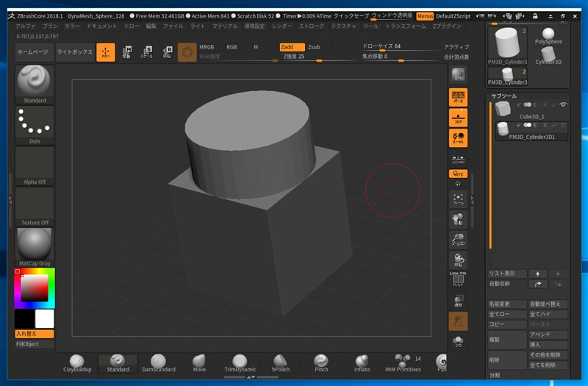The height and width of the screenshot is (386, 588).
Task: Click the BPR render button
Action: 458,74
